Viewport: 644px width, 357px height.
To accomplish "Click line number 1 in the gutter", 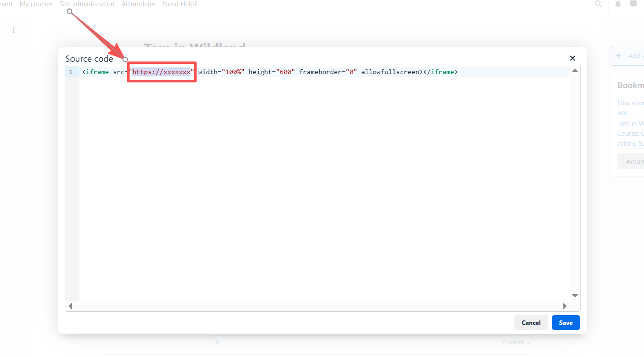I will (71, 72).
